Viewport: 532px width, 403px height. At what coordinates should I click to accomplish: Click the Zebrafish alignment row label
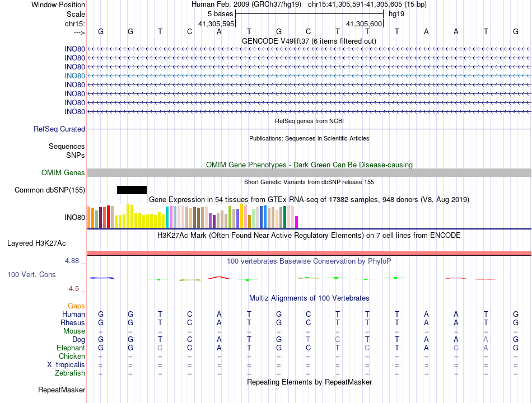pyautogui.click(x=70, y=373)
